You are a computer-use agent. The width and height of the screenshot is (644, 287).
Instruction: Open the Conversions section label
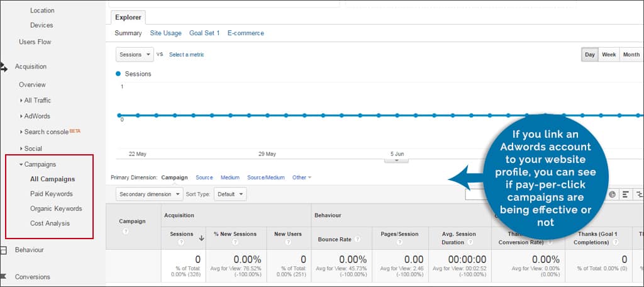pyautogui.click(x=33, y=277)
